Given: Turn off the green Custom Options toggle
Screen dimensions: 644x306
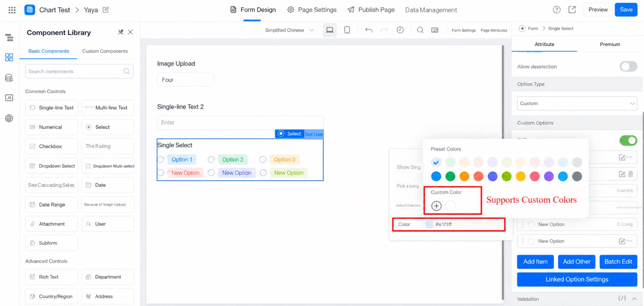Looking at the screenshot, I should [x=628, y=141].
